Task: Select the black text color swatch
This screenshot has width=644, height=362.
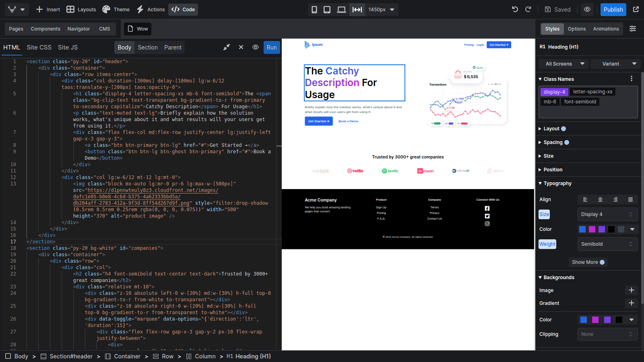Action: coord(611,229)
